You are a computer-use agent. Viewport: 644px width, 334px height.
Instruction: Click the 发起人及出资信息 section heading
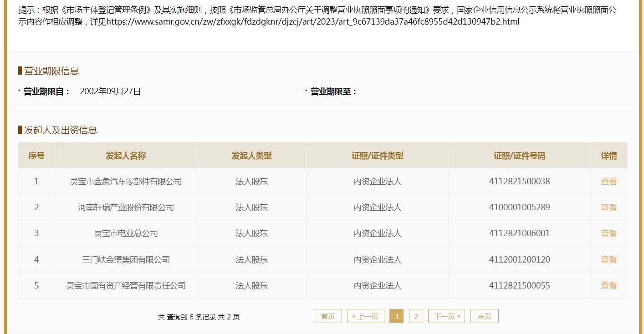click(x=61, y=130)
